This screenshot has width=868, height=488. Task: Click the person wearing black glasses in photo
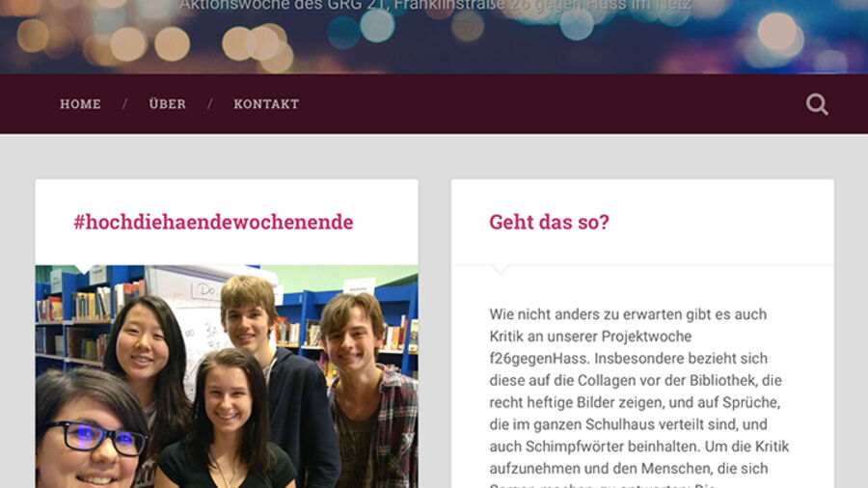pyautogui.click(x=92, y=430)
